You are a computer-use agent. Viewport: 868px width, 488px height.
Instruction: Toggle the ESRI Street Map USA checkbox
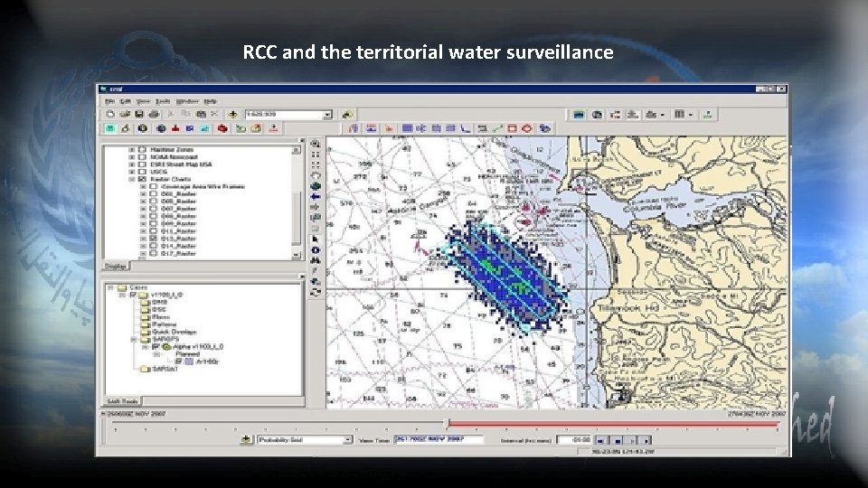(x=142, y=164)
